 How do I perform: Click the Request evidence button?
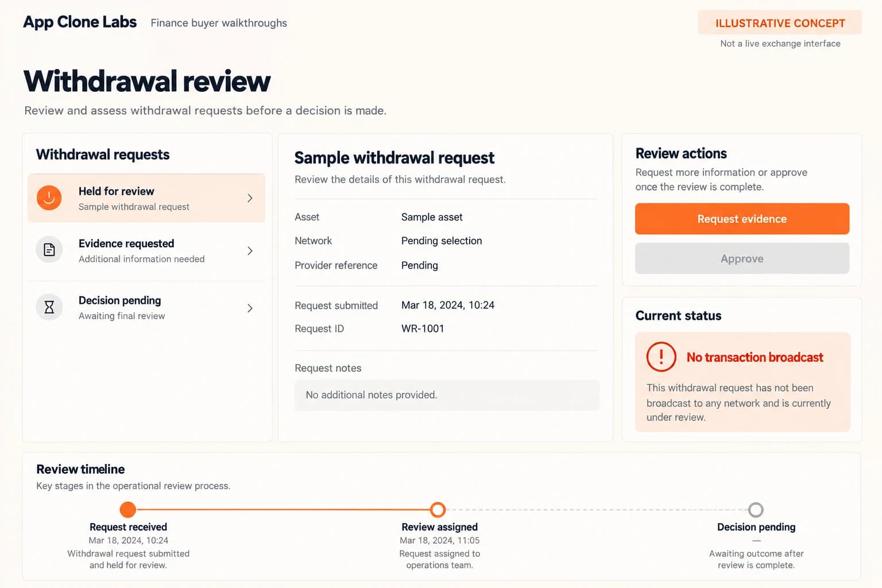pos(742,219)
